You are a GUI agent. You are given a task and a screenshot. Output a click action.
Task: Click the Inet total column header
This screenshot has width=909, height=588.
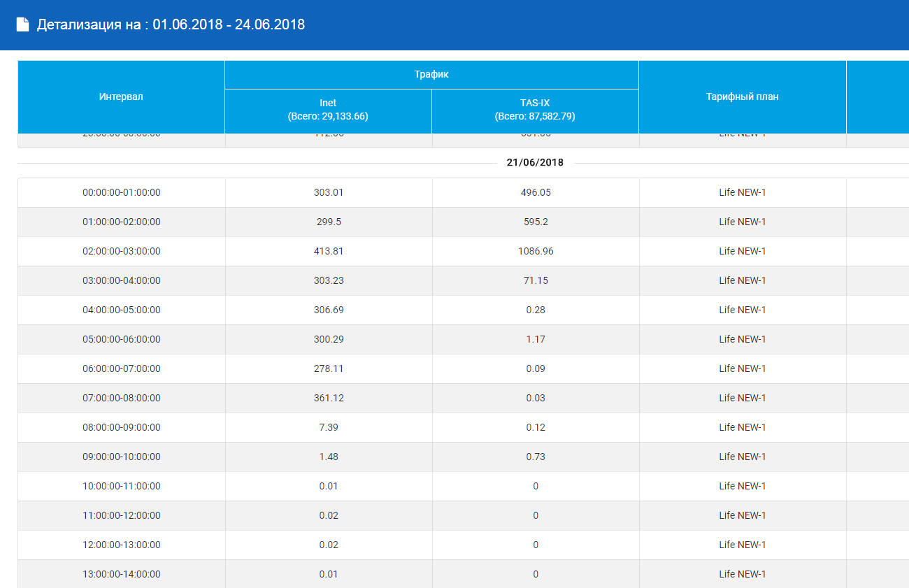pyautogui.click(x=328, y=110)
